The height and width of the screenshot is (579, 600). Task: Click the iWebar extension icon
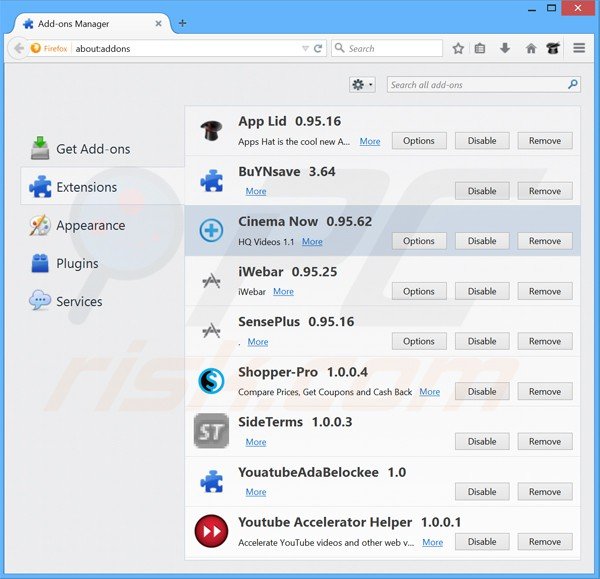coord(211,281)
